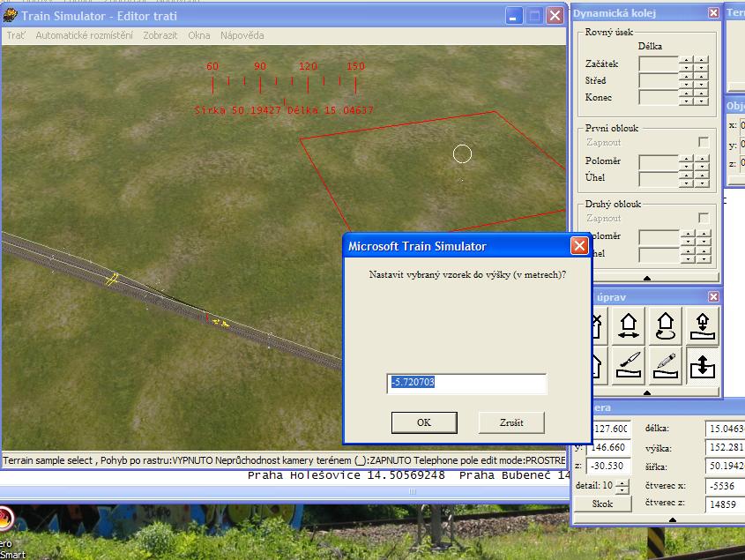
Task: Toggle Zapnout checkbox under Druhý oblouk
Action: [x=703, y=218]
